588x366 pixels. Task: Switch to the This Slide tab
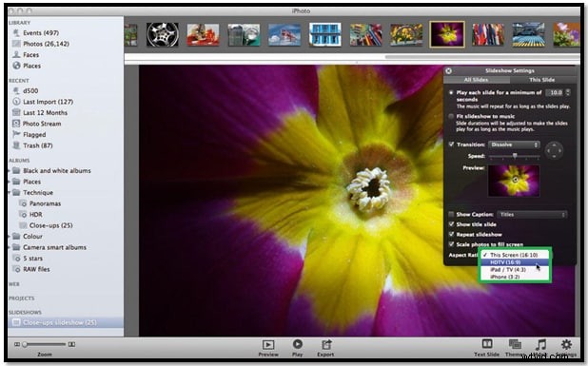(542, 80)
